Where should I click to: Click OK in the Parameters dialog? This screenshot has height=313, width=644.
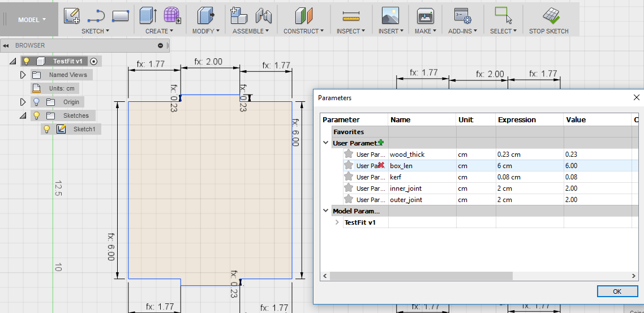pos(617,291)
